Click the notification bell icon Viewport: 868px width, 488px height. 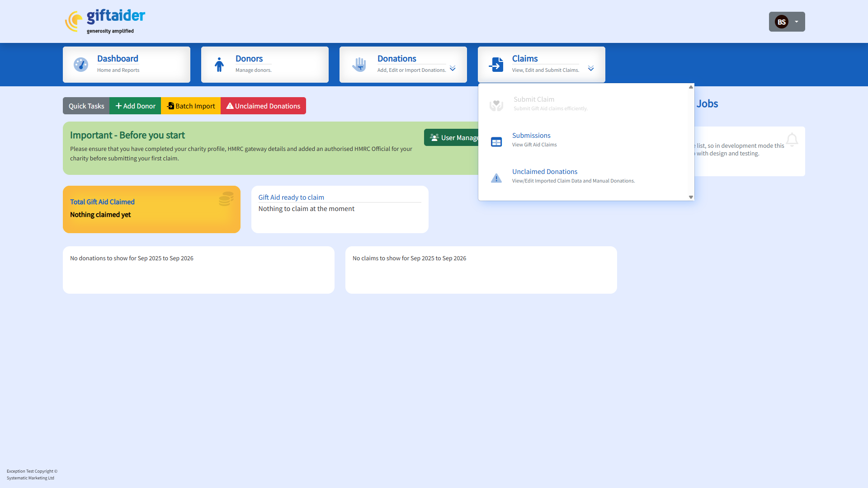click(x=792, y=140)
